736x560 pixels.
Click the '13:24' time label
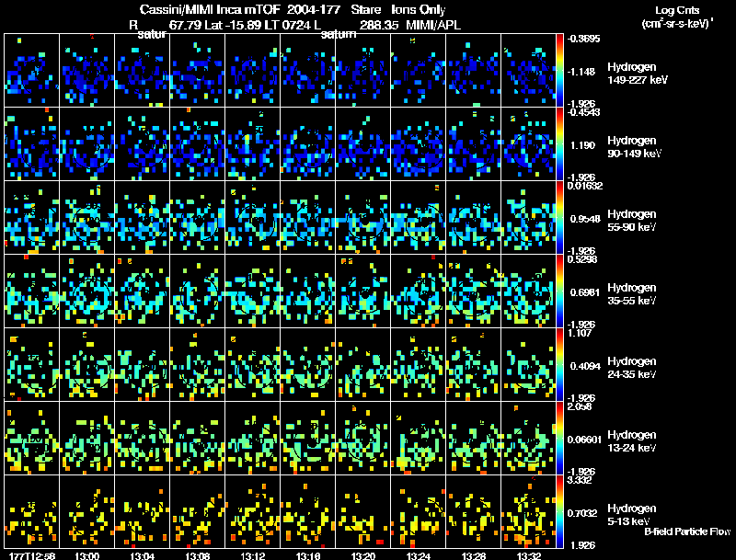419,555
